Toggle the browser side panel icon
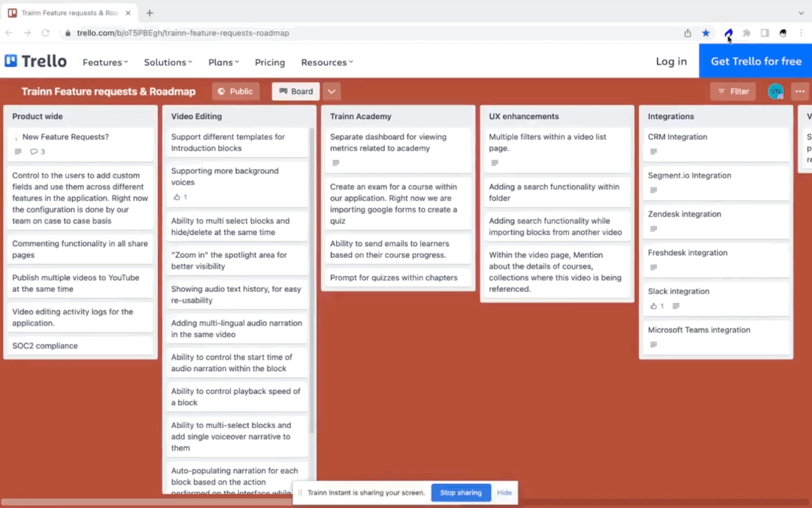The width and height of the screenshot is (812, 508). click(x=765, y=32)
